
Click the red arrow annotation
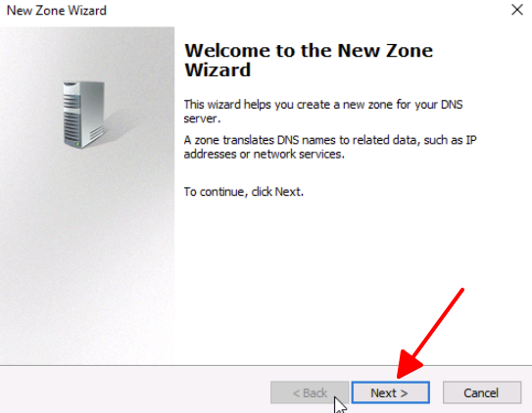coord(430,334)
